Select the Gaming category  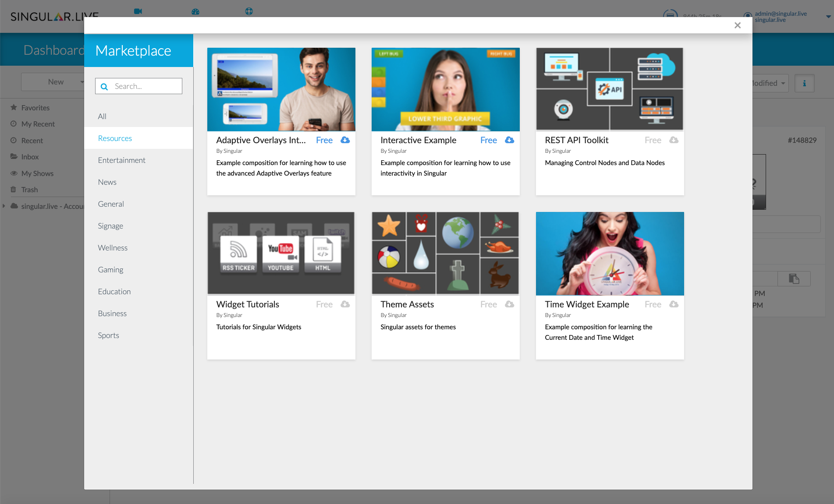coord(138,269)
